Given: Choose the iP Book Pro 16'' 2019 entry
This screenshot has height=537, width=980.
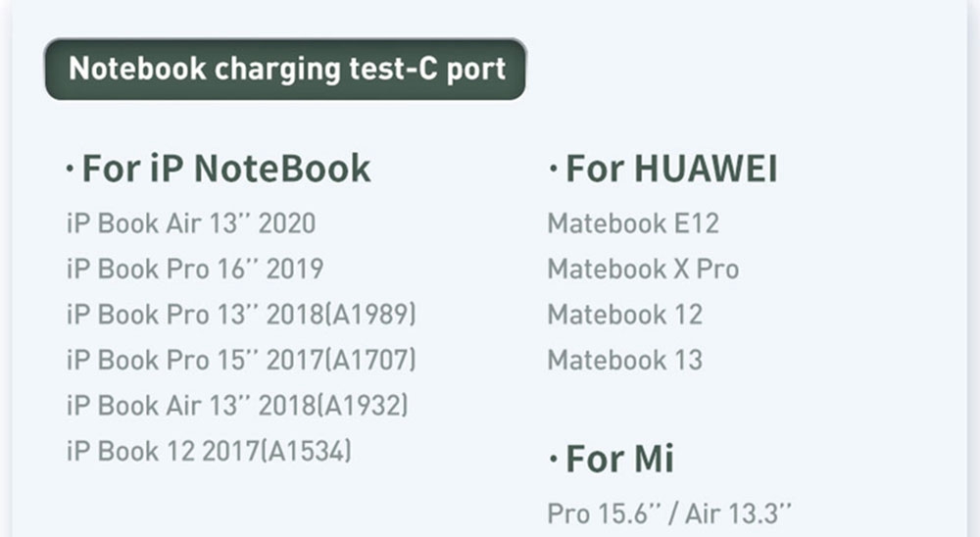Looking at the screenshot, I should [x=195, y=268].
